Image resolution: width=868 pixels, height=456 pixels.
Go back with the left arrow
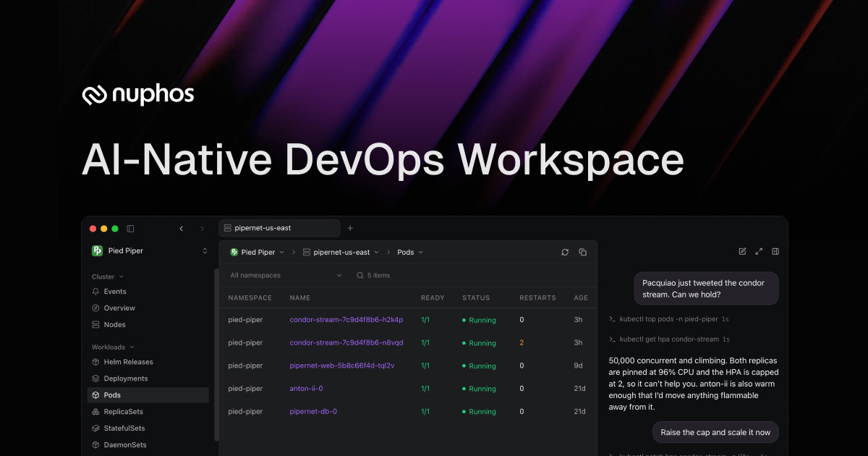pyautogui.click(x=181, y=228)
